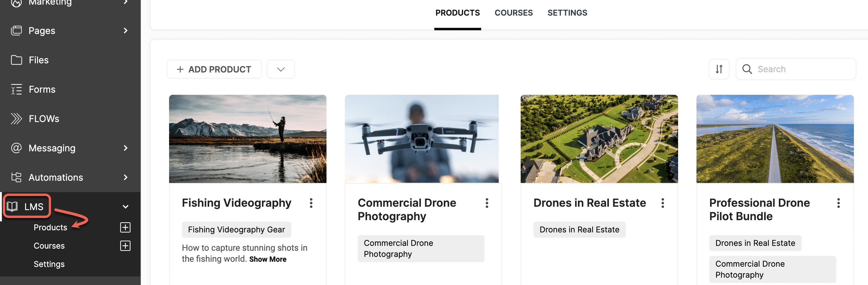Screen dimensions: 868x285
Task: Click the Marketing flame icon in sidebar
Action: [x=16, y=3]
